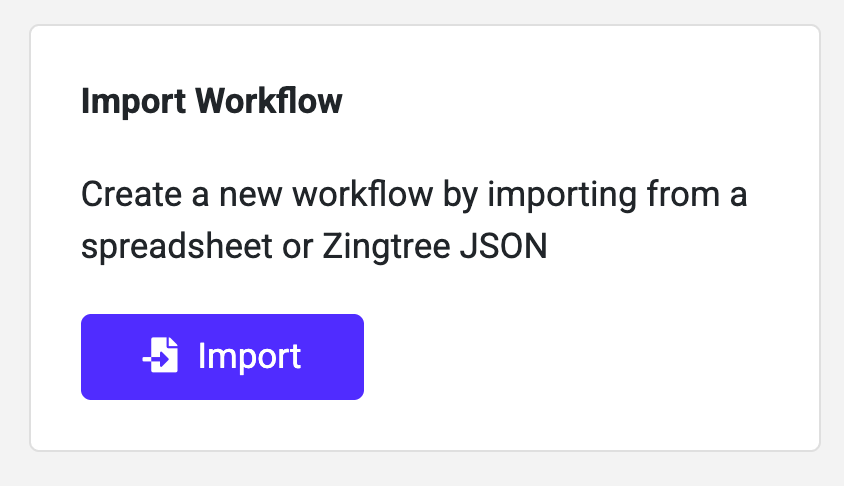Click the white arrow-into-page icon
This screenshot has width=844, height=486.
point(161,356)
